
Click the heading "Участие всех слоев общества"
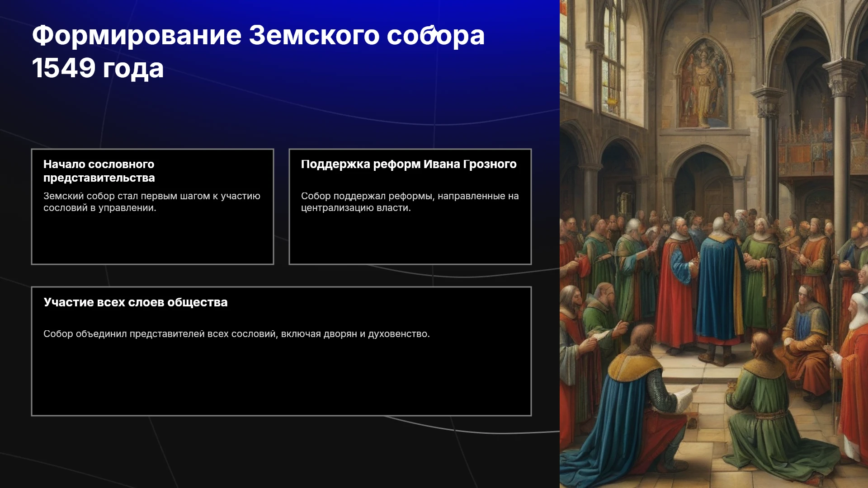pos(136,302)
